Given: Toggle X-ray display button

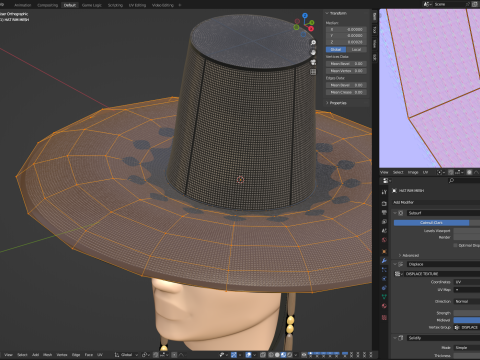Looking at the screenshot, I should point(263,355).
